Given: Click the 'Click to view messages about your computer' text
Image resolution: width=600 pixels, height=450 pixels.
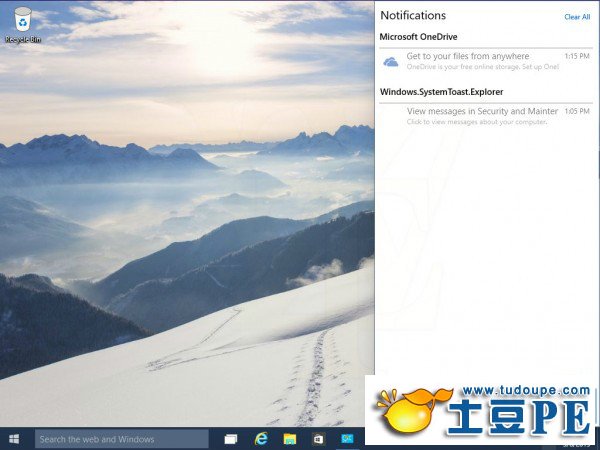Looking at the screenshot, I should [476, 122].
